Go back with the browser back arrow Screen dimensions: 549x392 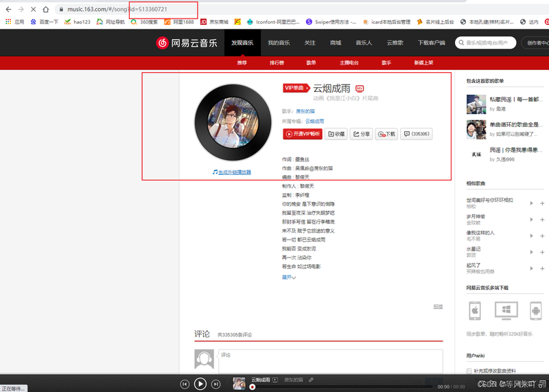(8, 10)
